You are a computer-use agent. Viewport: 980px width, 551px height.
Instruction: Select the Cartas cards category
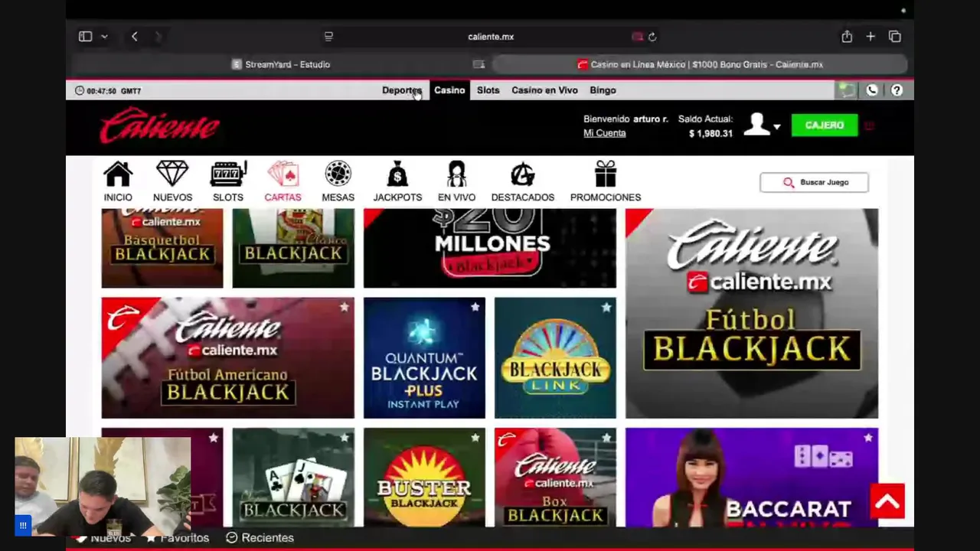(x=283, y=181)
